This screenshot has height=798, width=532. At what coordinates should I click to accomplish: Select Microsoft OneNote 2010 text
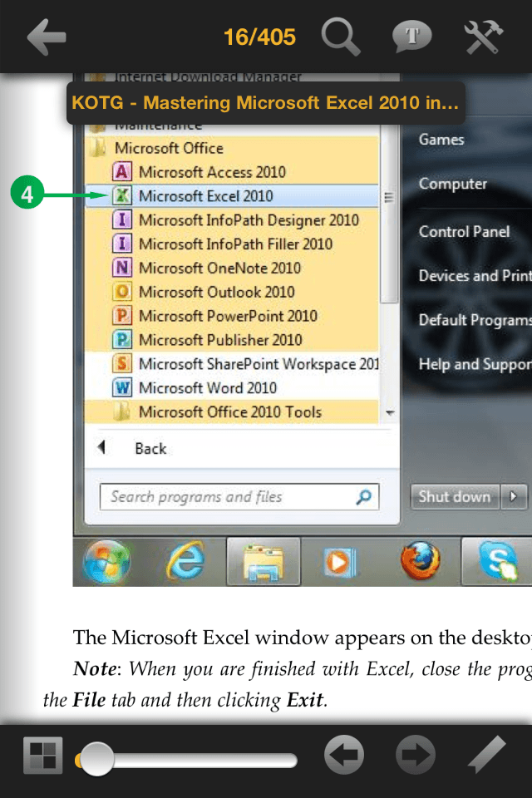(x=220, y=268)
